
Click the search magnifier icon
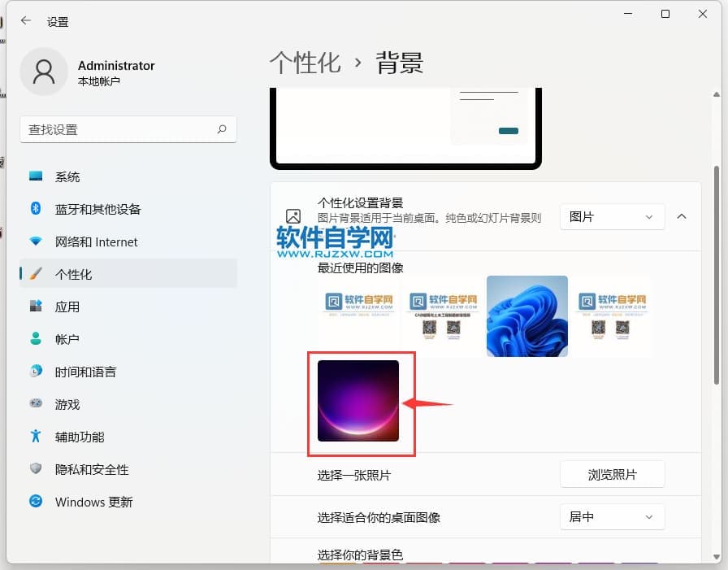(222, 129)
